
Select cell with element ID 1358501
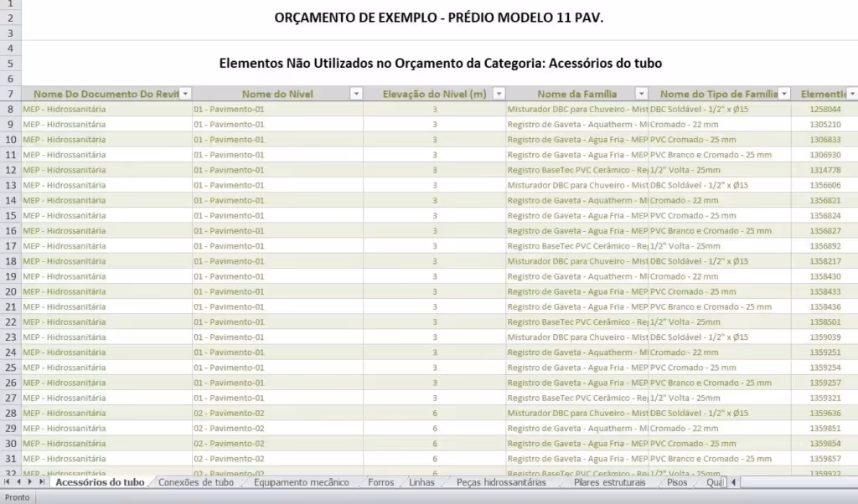tap(824, 322)
